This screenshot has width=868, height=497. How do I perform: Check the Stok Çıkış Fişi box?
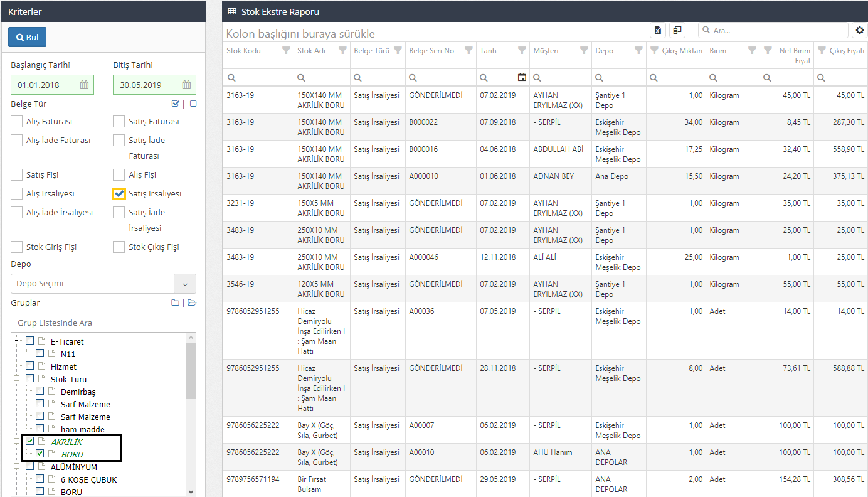coord(119,247)
